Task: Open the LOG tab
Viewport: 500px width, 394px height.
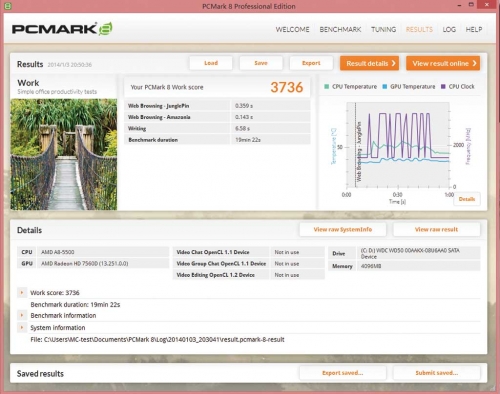Action: click(449, 29)
